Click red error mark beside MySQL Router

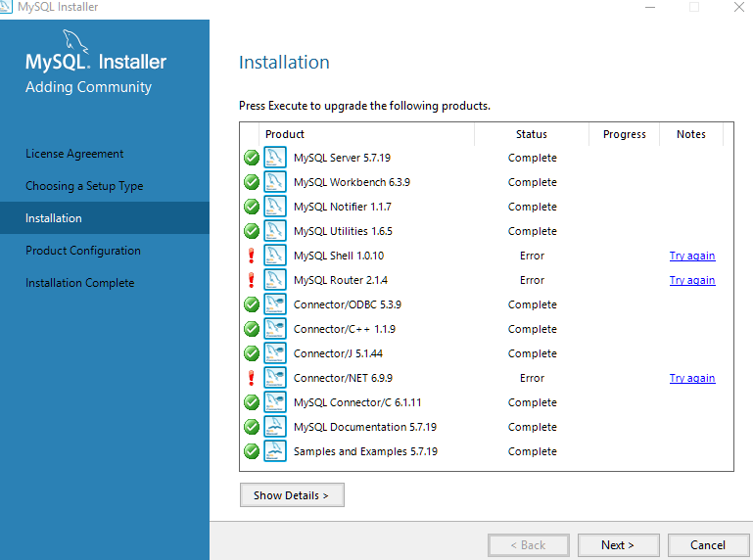[251, 280]
